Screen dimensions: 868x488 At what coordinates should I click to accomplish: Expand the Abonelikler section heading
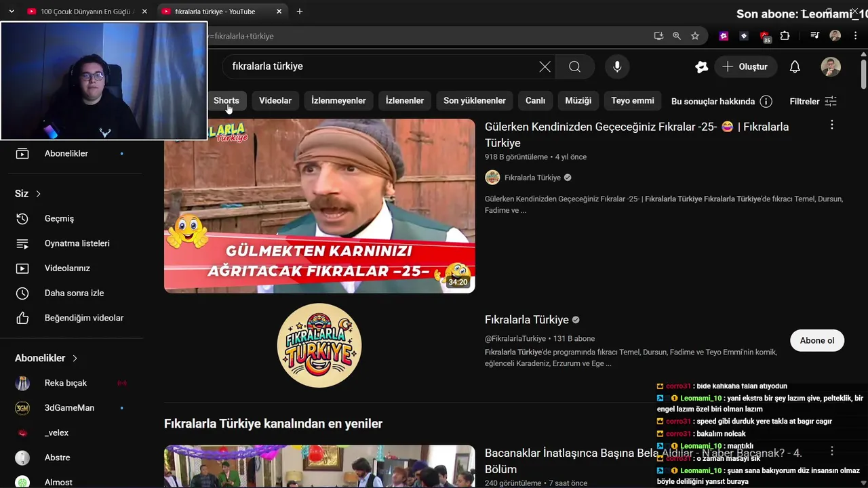46,358
